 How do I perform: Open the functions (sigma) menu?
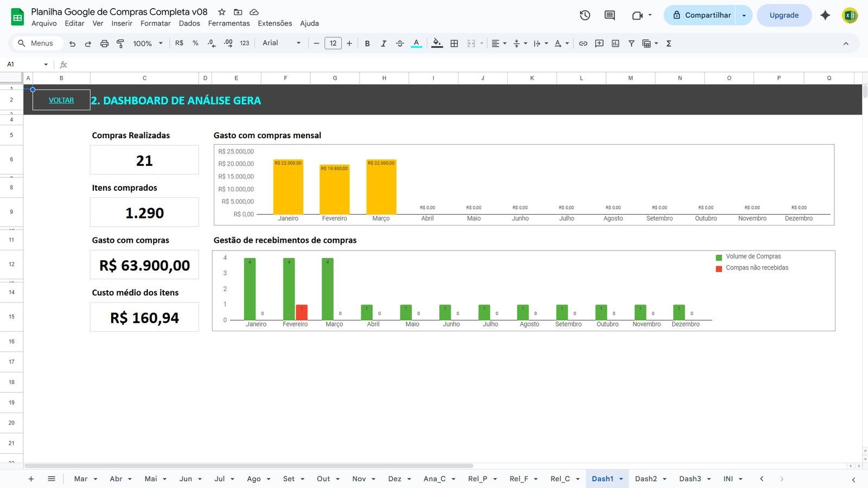coord(669,43)
